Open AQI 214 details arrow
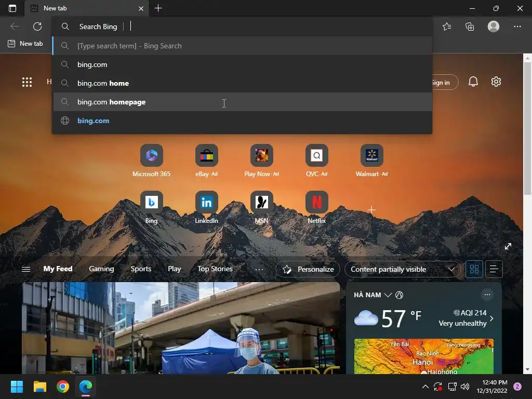532x399 pixels. 491,318
